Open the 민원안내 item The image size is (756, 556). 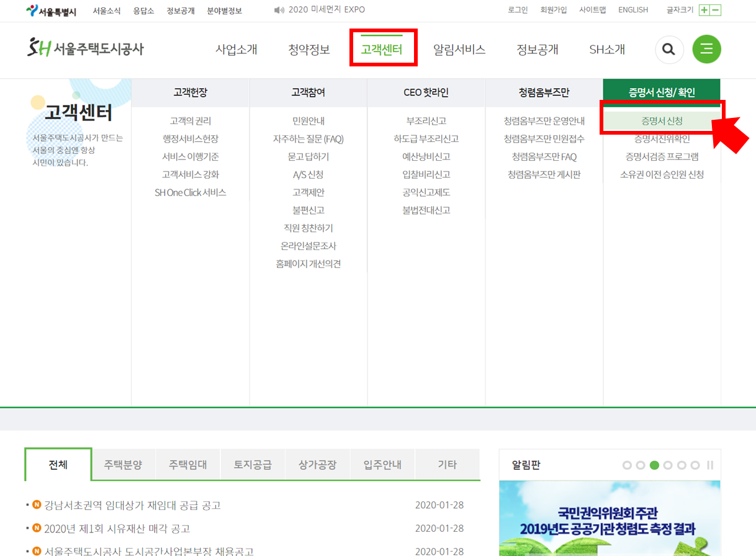(x=308, y=121)
